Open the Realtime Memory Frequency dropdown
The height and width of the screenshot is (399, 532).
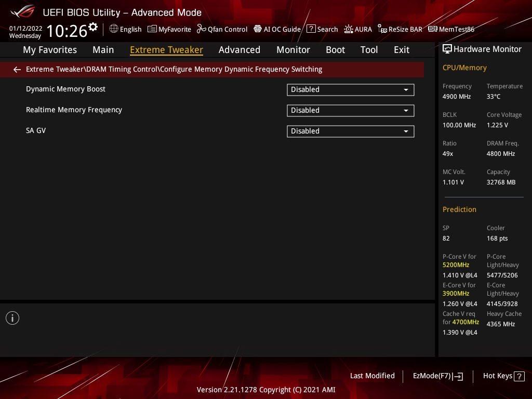[x=350, y=111]
